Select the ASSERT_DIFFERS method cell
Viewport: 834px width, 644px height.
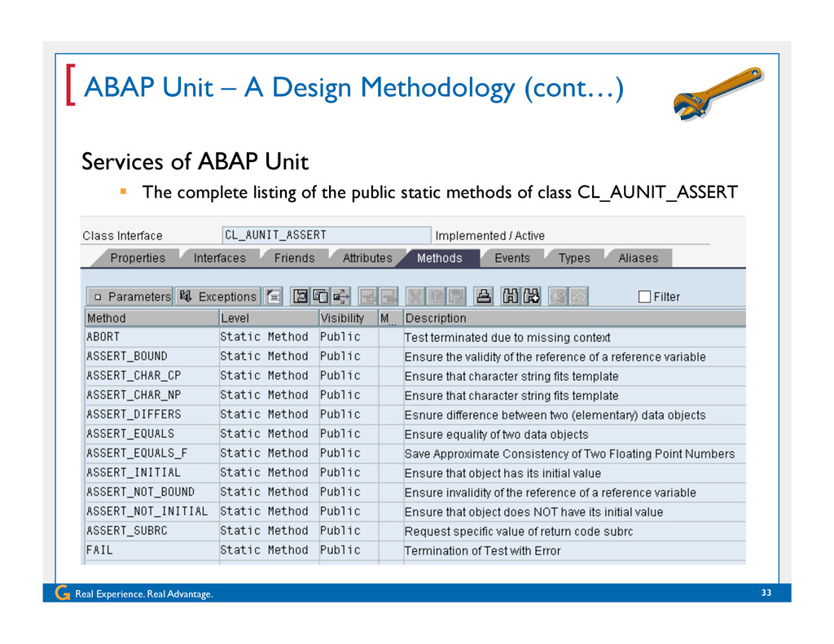152,414
